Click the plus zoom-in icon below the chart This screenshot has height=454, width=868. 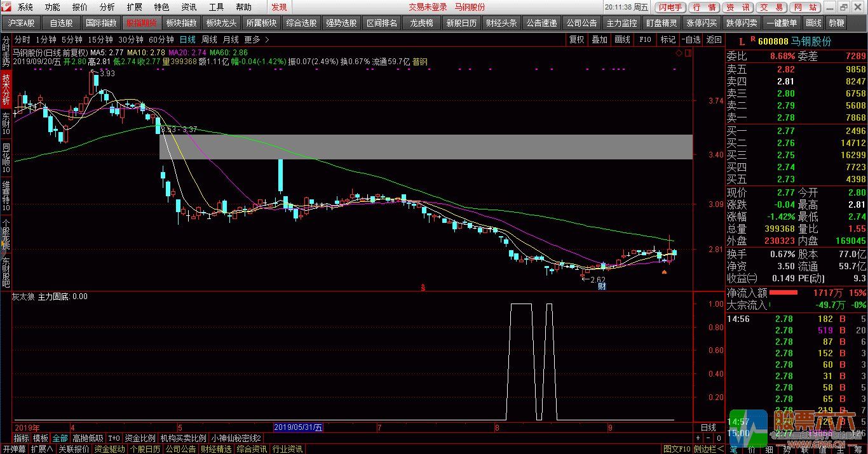(698, 438)
